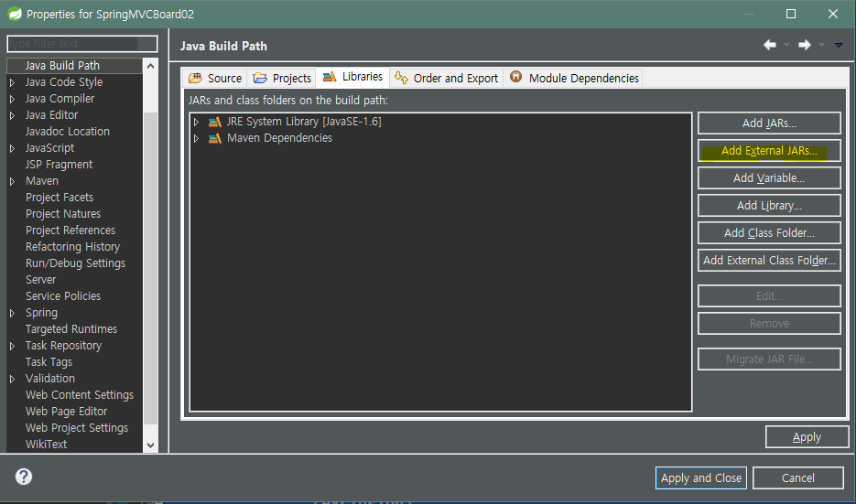The image size is (856, 504).
Task: Switch to the Source tab
Action: coord(215,78)
